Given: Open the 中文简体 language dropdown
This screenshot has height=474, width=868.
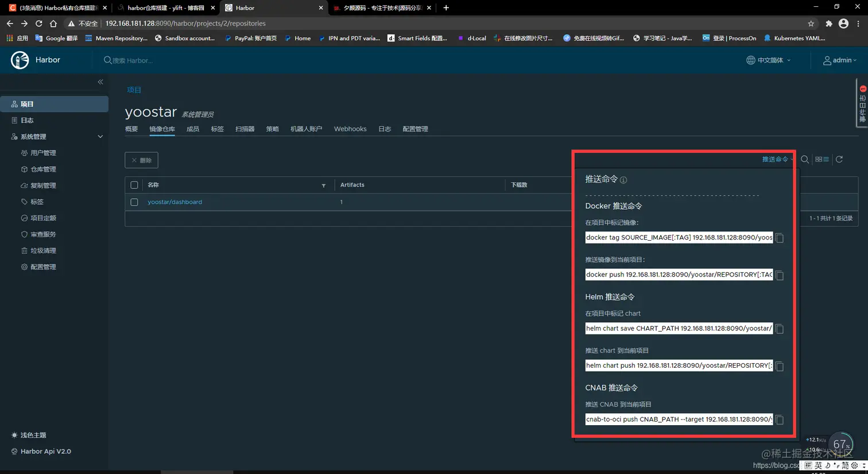Looking at the screenshot, I should (x=768, y=60).
